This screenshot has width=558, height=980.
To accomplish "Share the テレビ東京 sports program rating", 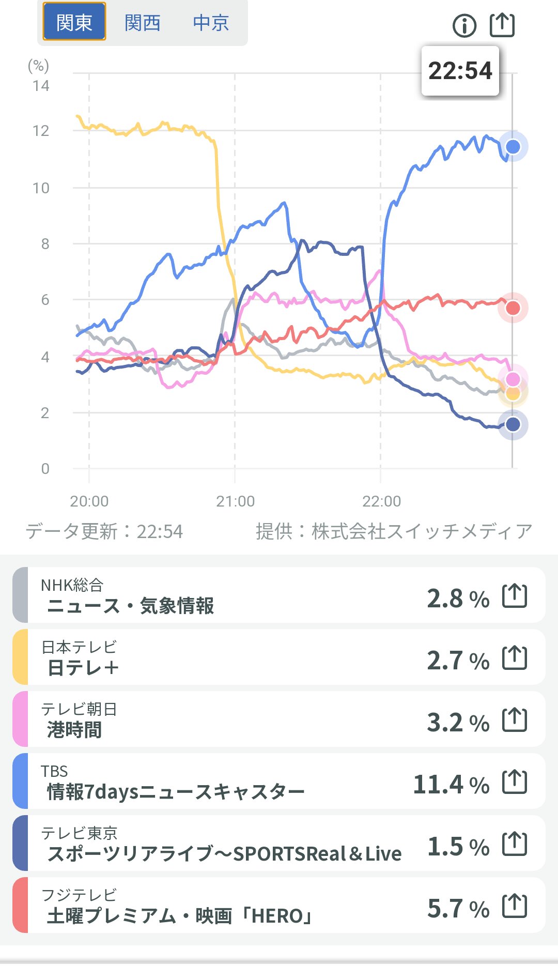I will [515, 844].
